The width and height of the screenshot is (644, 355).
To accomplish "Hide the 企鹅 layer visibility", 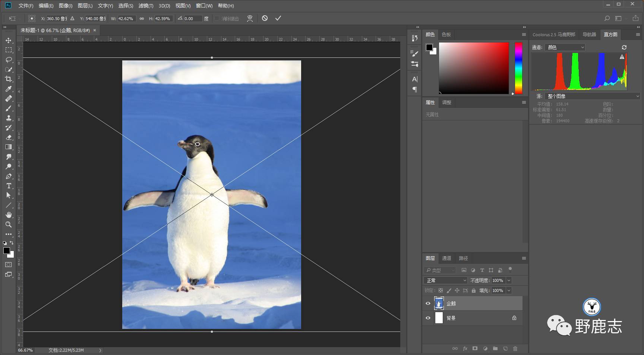I will 428,304.
